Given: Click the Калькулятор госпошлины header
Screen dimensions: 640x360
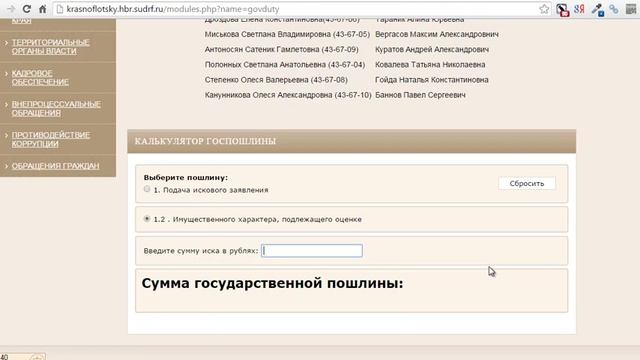Looking at the screenshot, I should coord(351,141).
